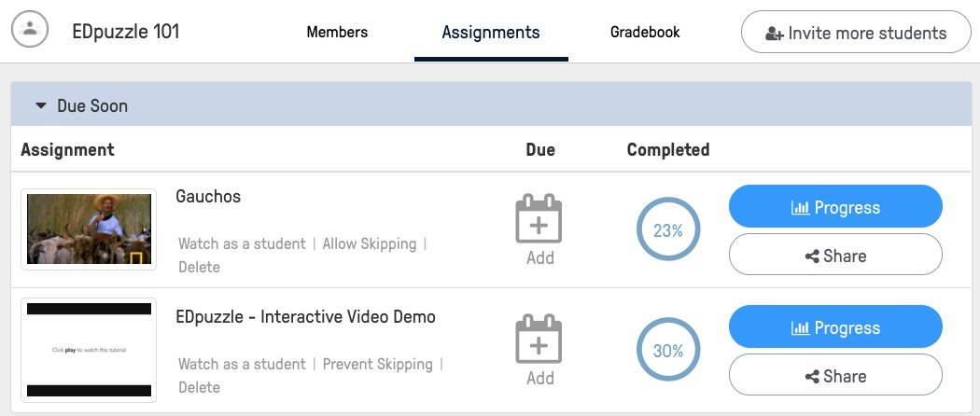
Task: Open the Interactive Video Demo thumbnail
Action: click(x=89, y=350)
